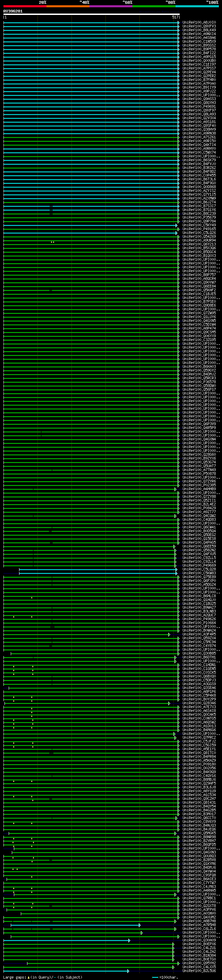This screenshot has height=980, width=222.
Task: Click the red 20% identity legend bar
Action: coord(25,6)
